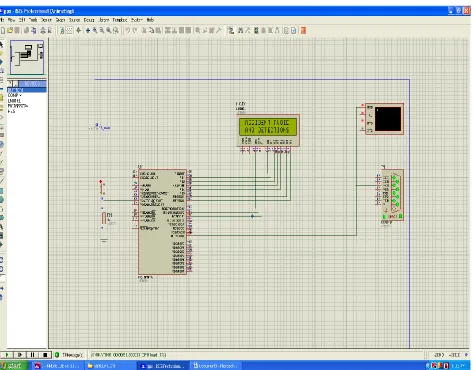Cut selection to clipboard
The width and height of the screenshot is (473, 370).
pos(144,31)
